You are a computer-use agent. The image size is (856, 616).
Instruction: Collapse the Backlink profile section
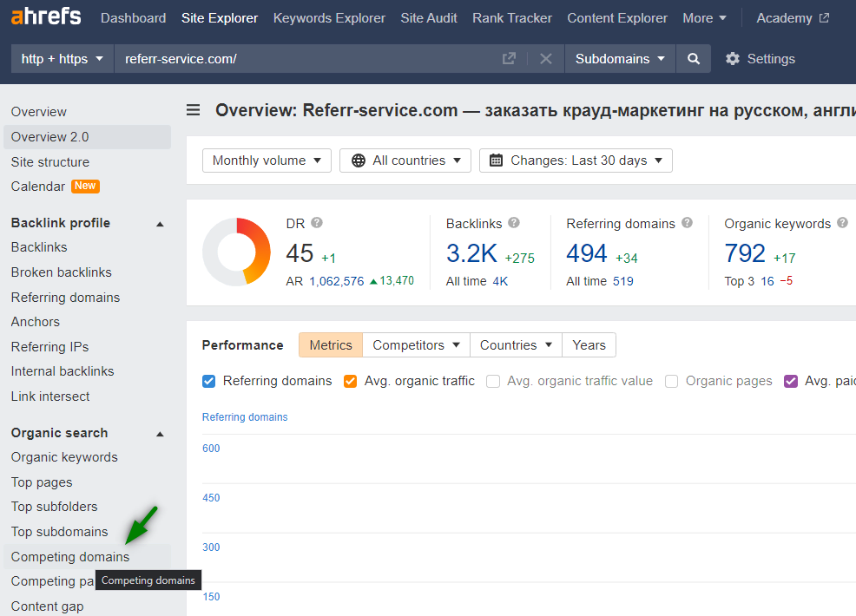[x=160, y=224]
